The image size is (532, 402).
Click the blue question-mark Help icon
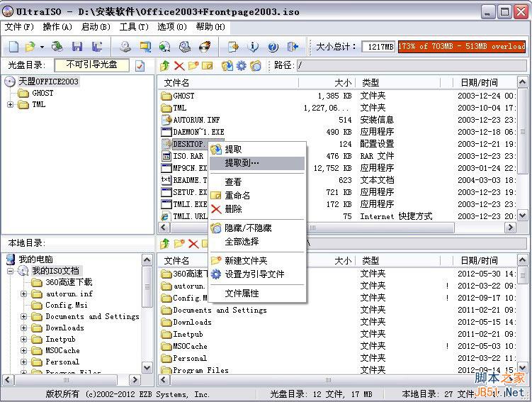point(273,47)
